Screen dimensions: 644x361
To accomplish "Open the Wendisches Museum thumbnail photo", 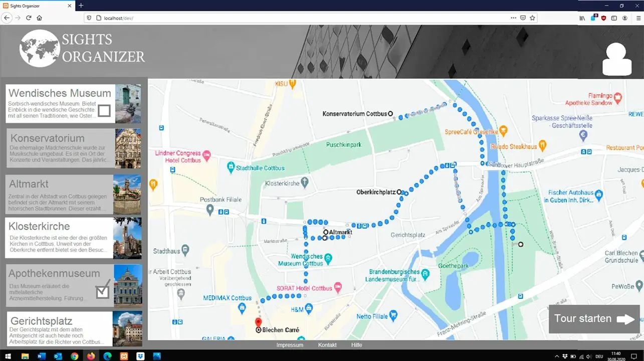I will (x=128, y=103).
